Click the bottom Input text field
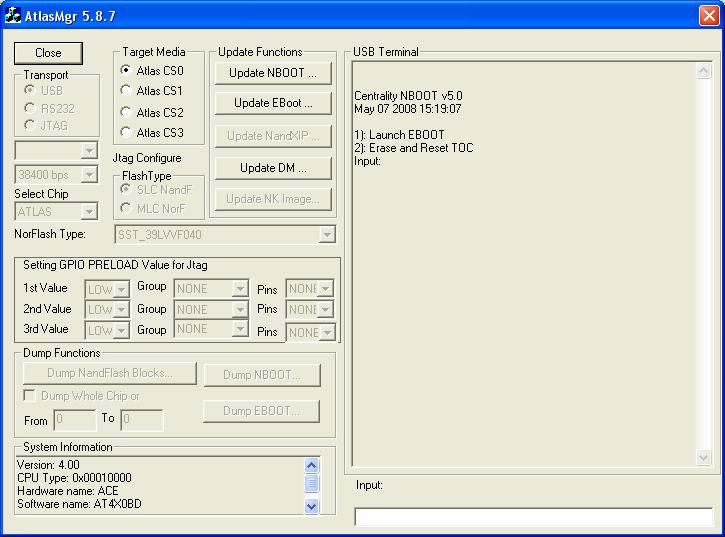Screen dimensions: 725x537 [x=531, y=517]
